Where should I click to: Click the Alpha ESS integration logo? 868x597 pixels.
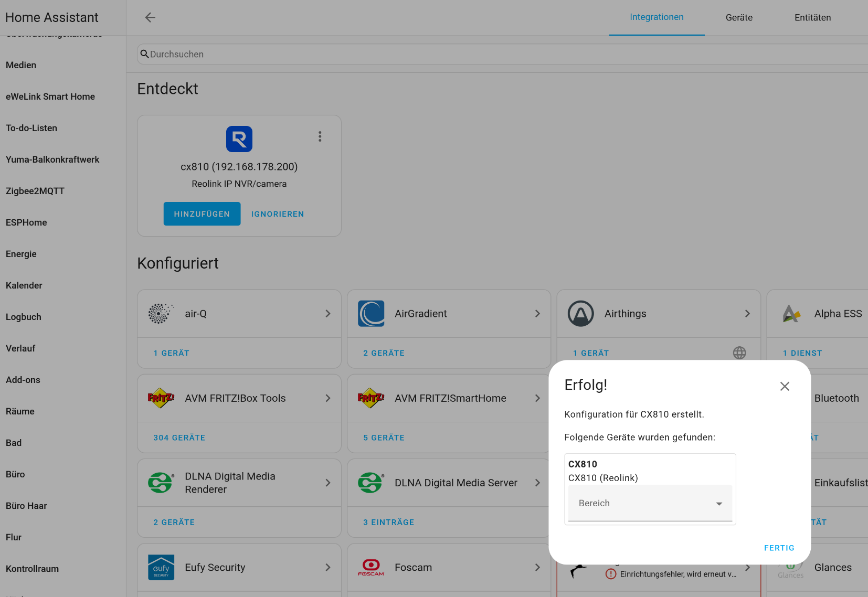791,314
